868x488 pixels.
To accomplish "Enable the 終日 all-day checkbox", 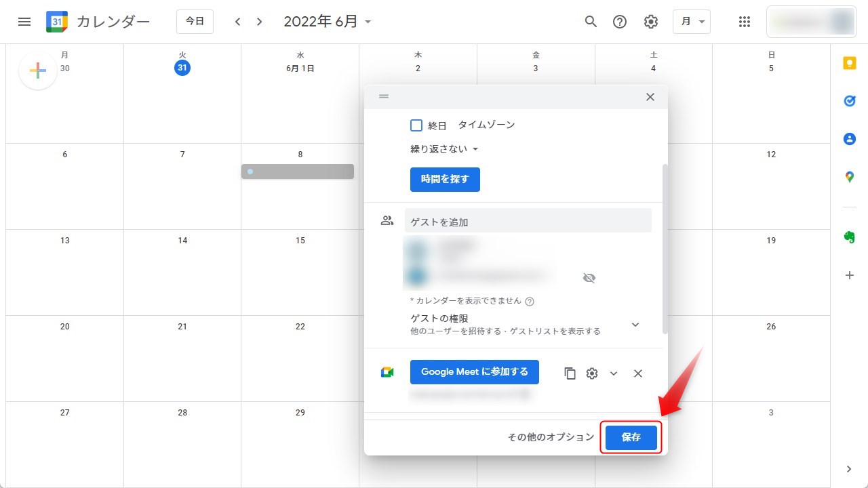I will (x=416, y=125).
